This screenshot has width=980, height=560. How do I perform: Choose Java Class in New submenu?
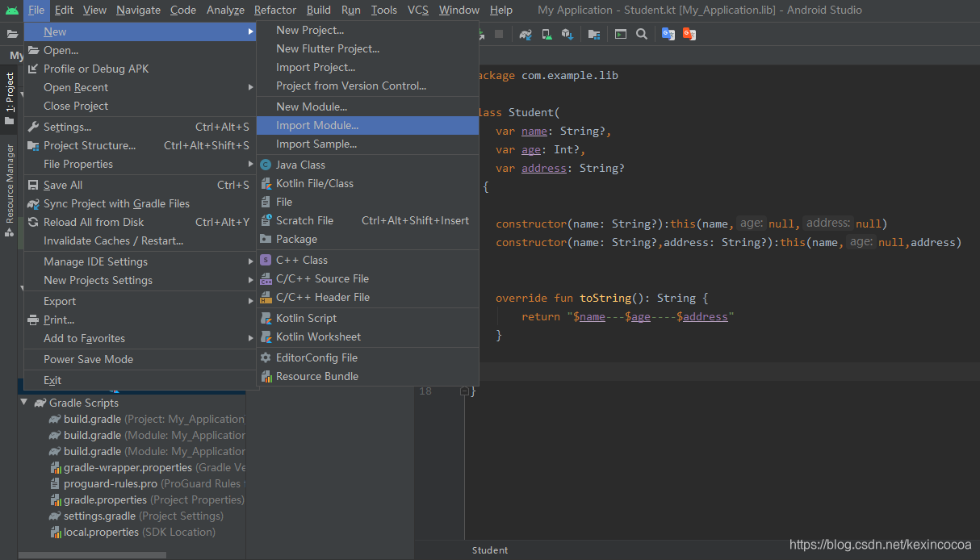(368, 165)
